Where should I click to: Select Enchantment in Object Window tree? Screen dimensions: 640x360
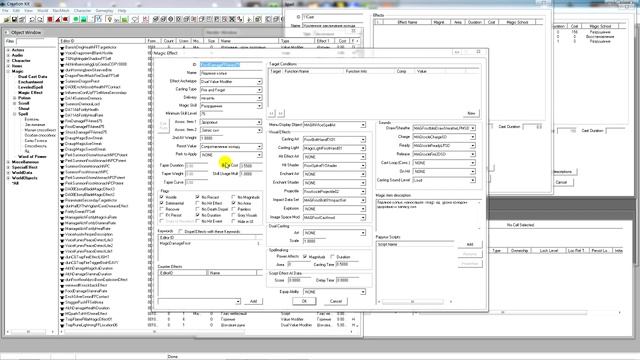[30, 82]
